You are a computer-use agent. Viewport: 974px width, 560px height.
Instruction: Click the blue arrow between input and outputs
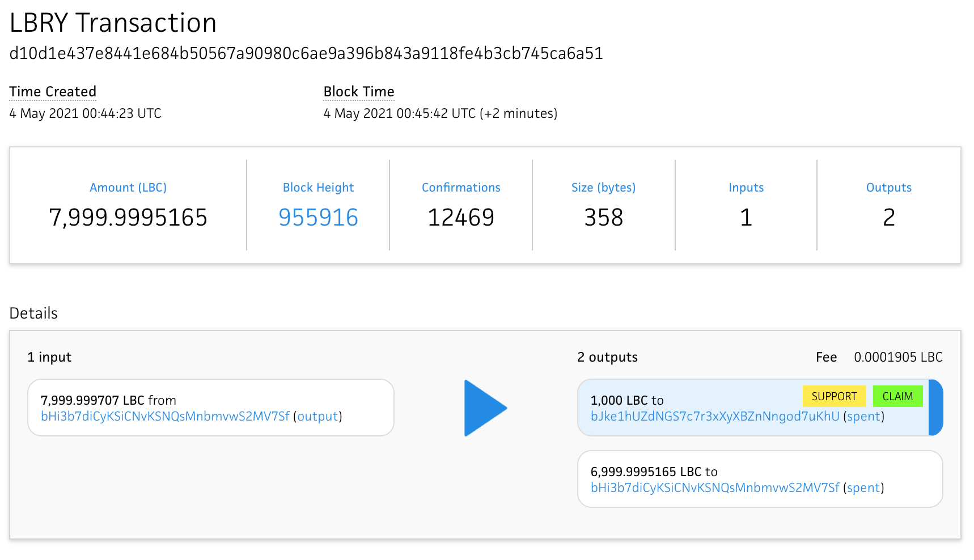coord(485,408)
